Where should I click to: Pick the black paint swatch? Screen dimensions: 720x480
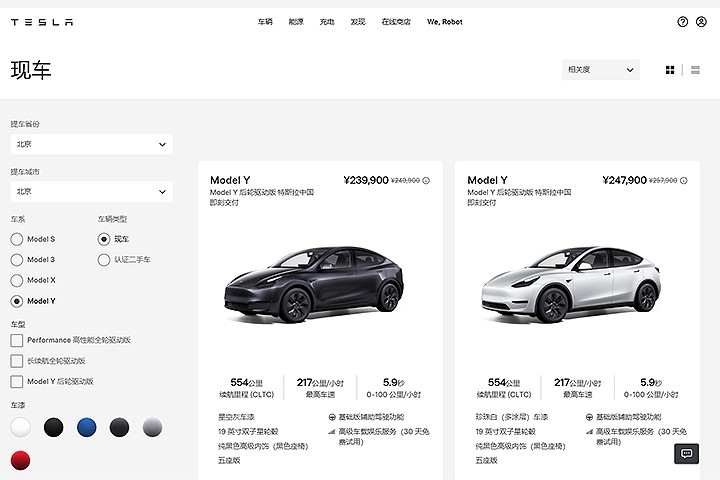[53, 427]
